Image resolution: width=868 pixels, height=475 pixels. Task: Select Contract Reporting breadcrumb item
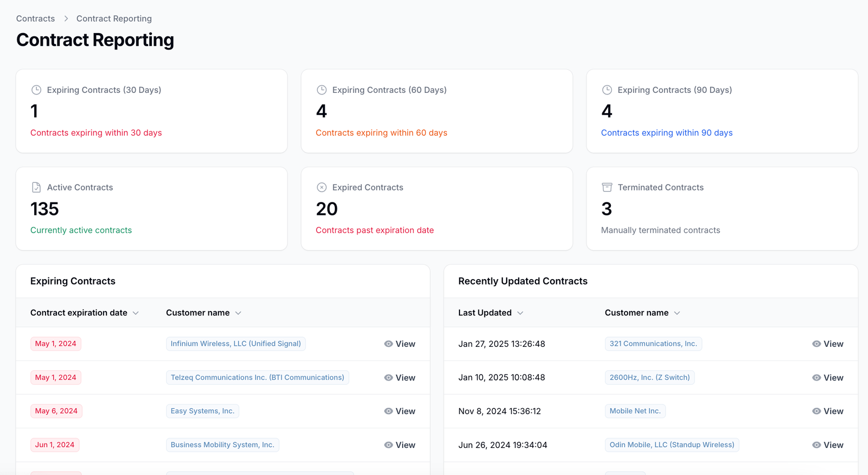point(114,18)
